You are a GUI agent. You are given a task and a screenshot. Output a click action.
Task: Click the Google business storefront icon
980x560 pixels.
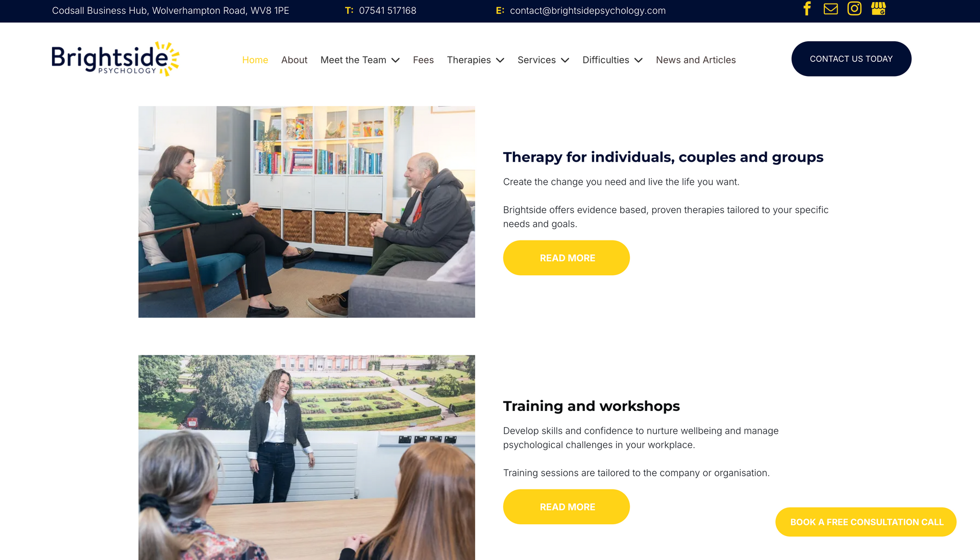[878, 9]
